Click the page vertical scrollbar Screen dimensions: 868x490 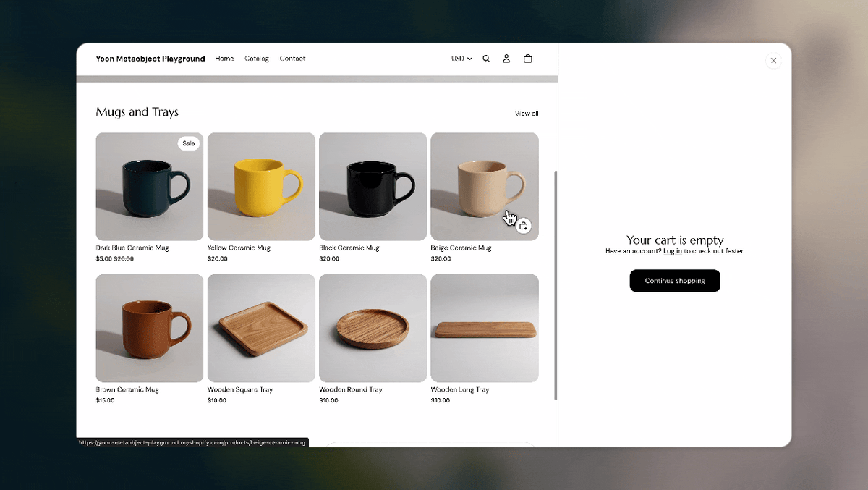pyautogui.click(x=556, y=284)
